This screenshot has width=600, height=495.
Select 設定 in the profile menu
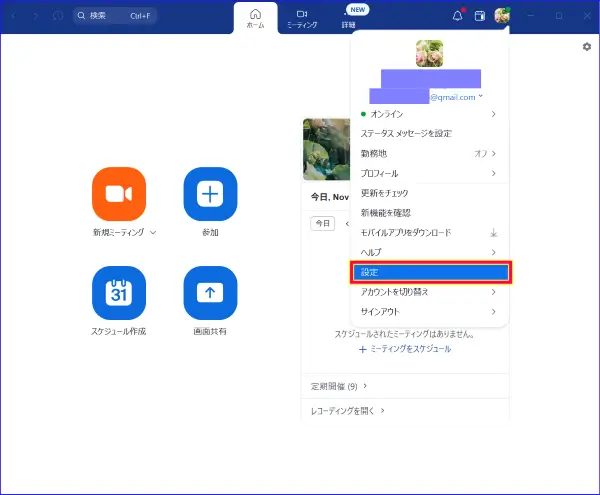(x=431, y=272)
